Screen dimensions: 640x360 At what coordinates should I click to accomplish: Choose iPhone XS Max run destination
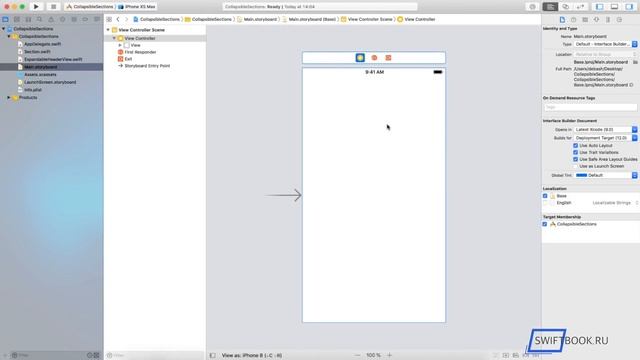(x=137, y=7)
